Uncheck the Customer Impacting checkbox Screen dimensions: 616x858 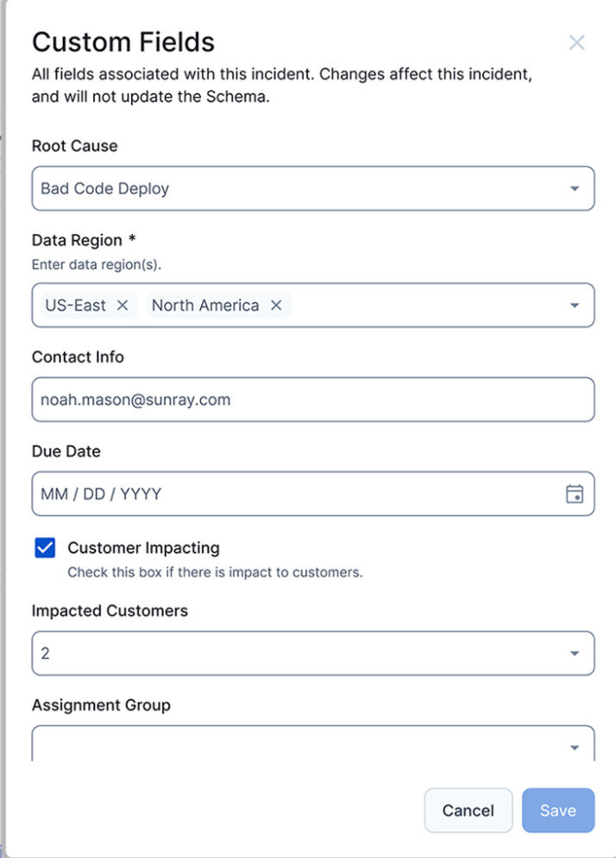(44, 547)
